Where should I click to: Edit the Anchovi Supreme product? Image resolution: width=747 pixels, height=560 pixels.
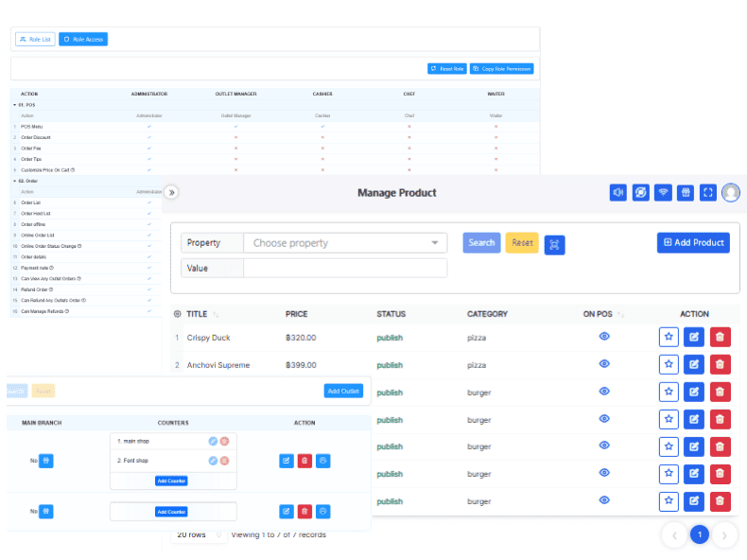(x=694, y=364)
